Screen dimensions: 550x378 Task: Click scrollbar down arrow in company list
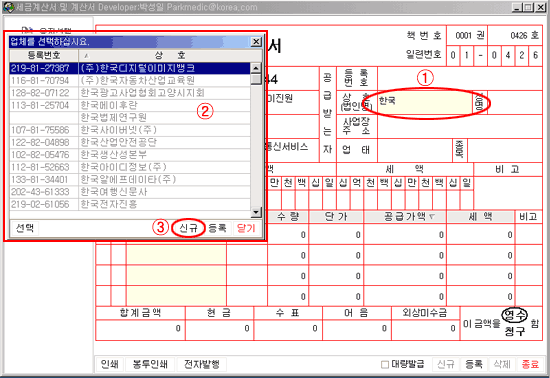click(256, 212)
